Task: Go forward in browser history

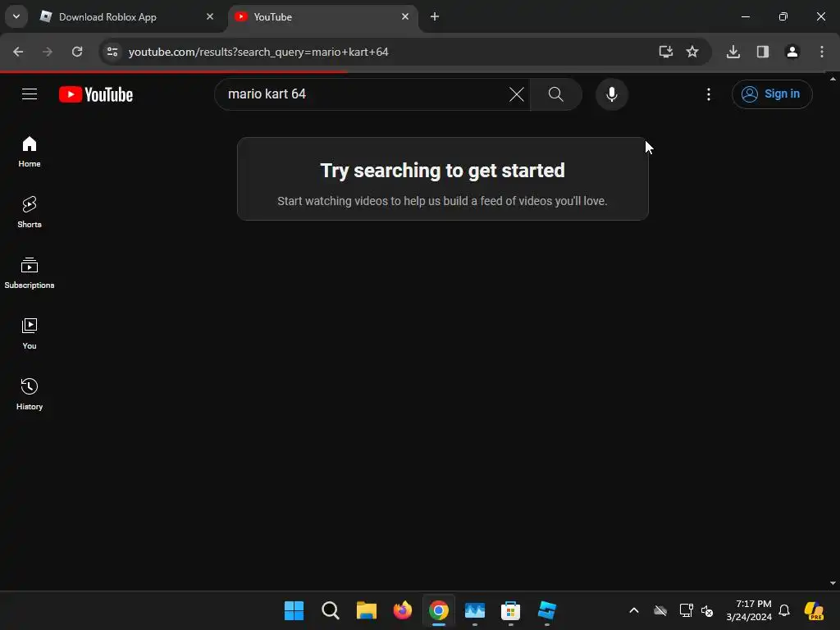Action: coord(48,52)
